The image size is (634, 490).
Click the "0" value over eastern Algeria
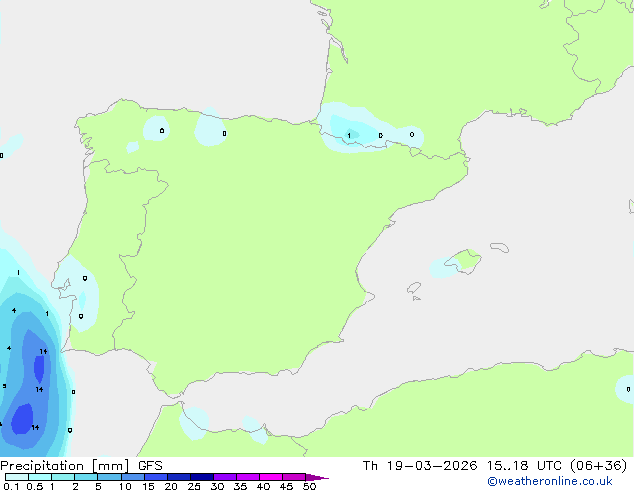pyautogui.click(x=628, y=389)
